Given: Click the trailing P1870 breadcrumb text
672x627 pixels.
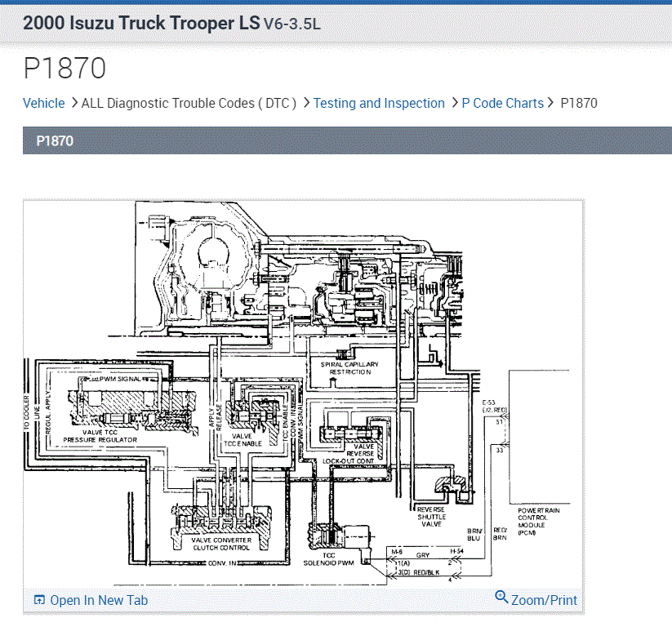Looking at the screenshot, I should click(x=579, y=104).
